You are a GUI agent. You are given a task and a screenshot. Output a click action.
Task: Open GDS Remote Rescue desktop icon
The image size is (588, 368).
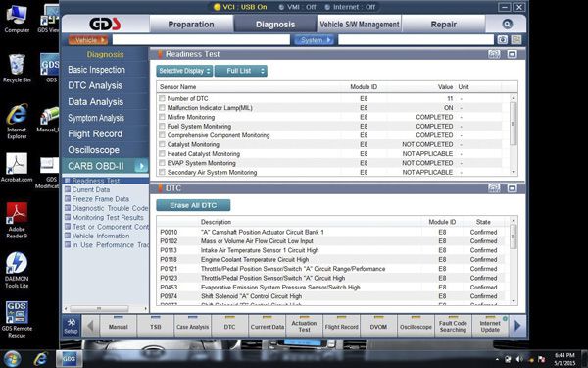(17, 320)
